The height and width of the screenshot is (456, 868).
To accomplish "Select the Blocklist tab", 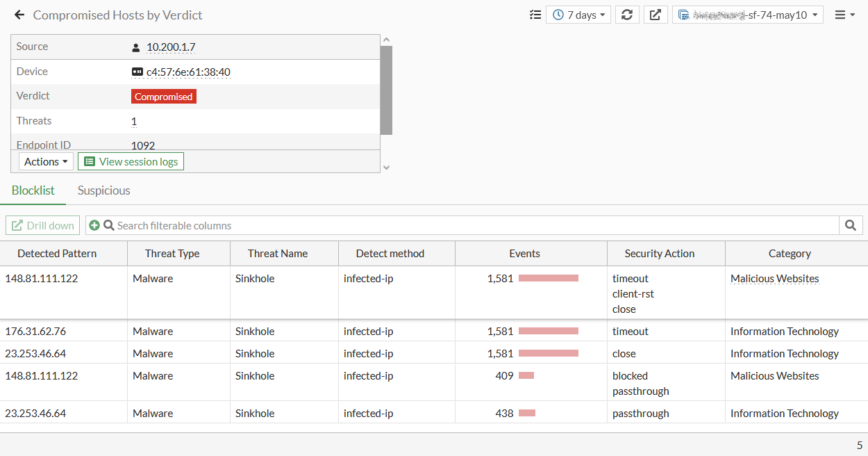I will coord(33,190).
